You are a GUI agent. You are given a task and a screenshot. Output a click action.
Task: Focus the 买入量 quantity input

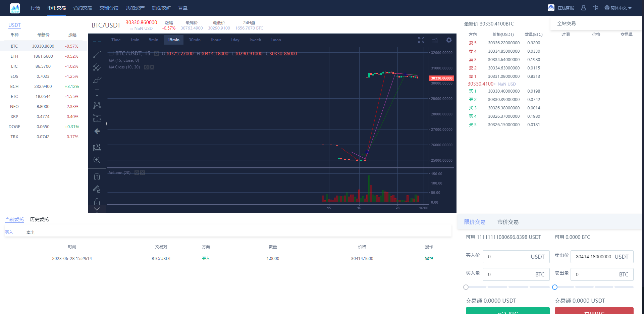tap(516, 274)
